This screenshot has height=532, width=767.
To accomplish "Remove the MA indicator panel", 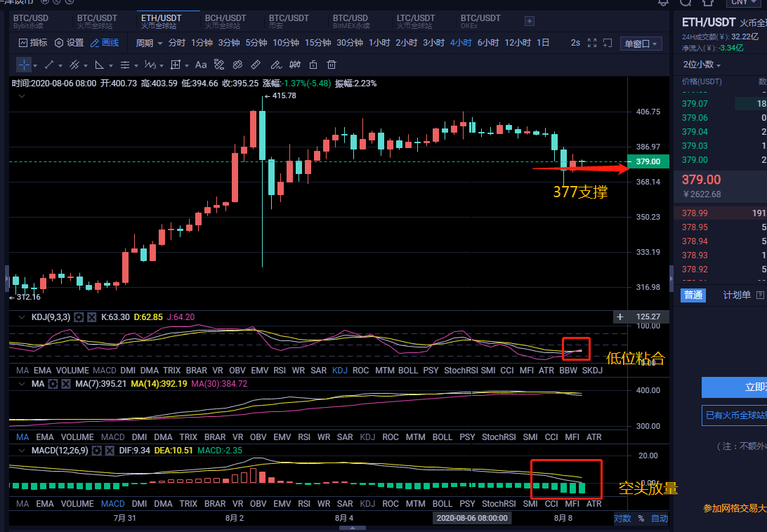I will (66, 384).
